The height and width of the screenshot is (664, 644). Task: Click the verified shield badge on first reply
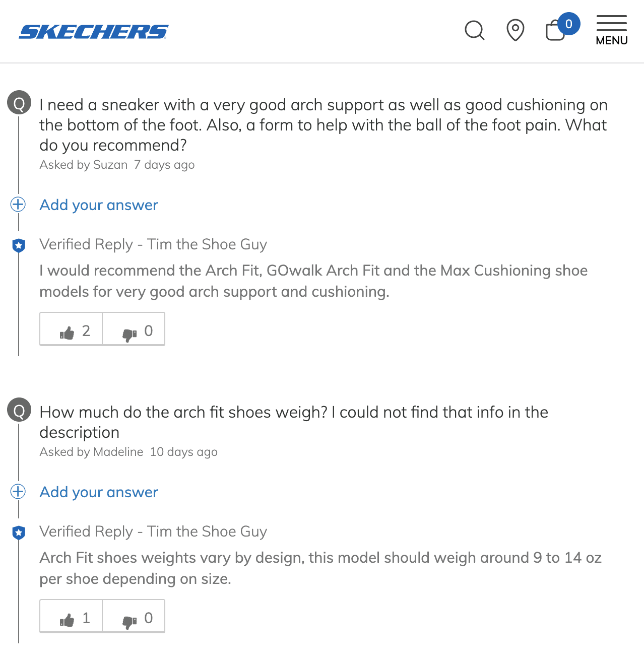(x=19, y=245)
